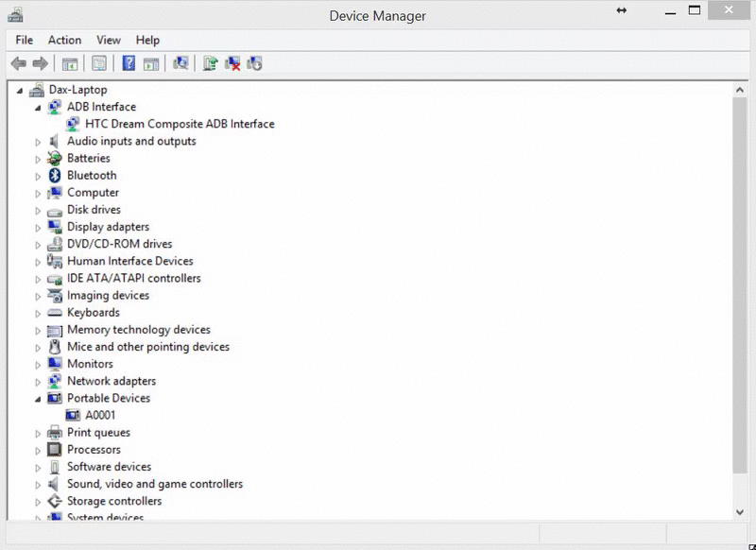
Task: Click the Imaging devices camera icon
Action: coord(55,295)
